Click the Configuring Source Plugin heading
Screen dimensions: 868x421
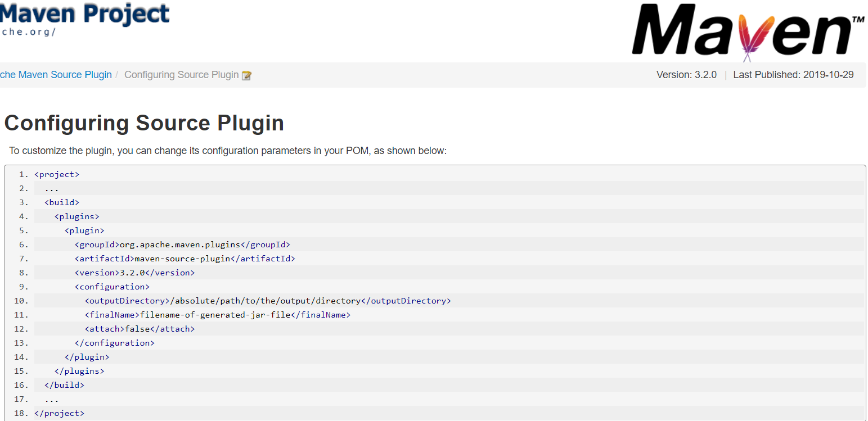(144, 123)
